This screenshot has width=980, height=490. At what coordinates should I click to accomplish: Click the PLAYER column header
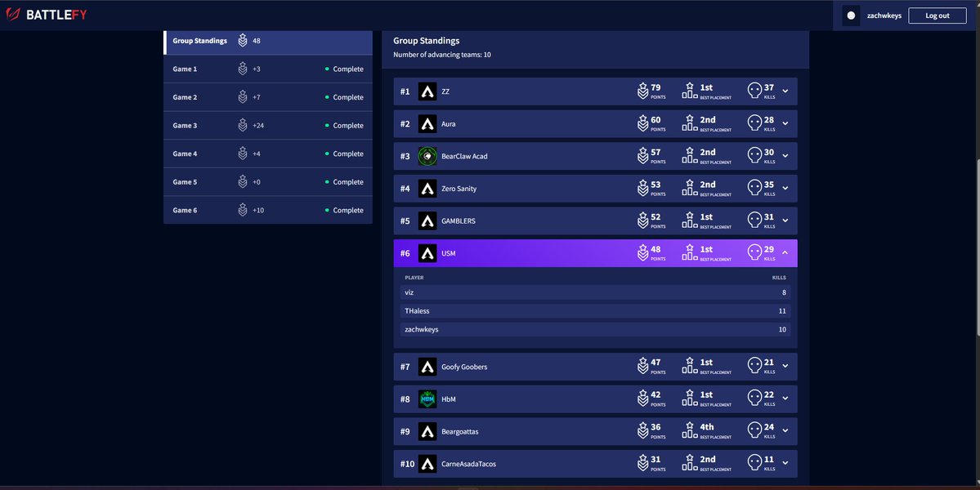pyautogui.click(x=414, y=278)
